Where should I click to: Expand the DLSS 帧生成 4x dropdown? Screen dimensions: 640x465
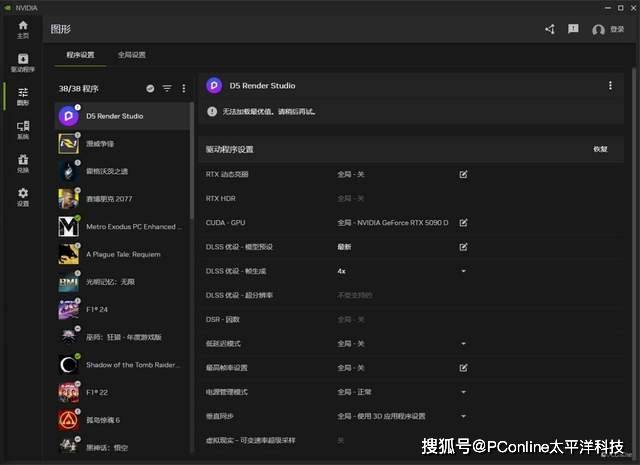[463, 271]
